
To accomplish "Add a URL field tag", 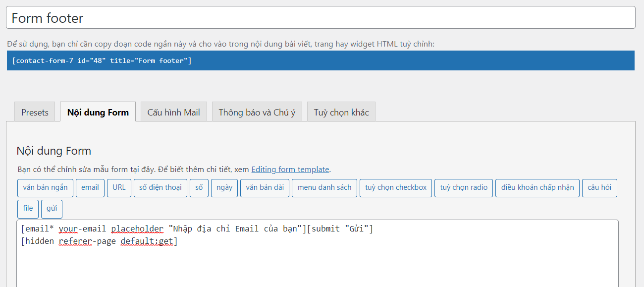I will (x=119, y=188).
